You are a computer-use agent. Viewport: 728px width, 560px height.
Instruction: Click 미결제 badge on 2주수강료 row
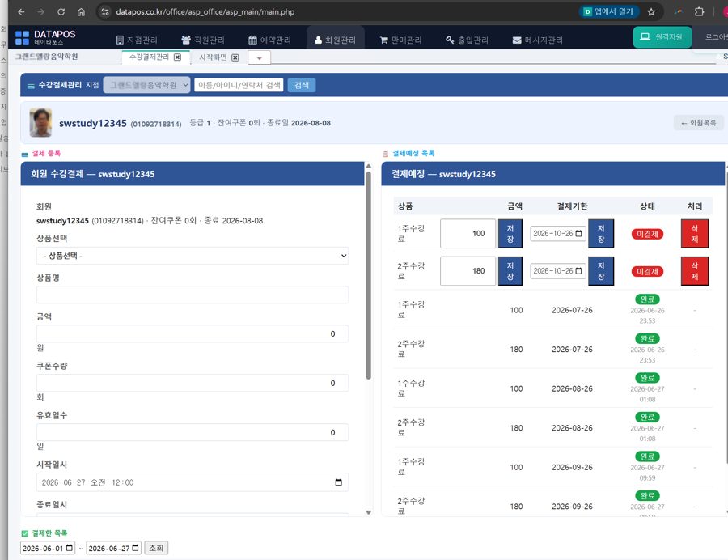(647, 271)
